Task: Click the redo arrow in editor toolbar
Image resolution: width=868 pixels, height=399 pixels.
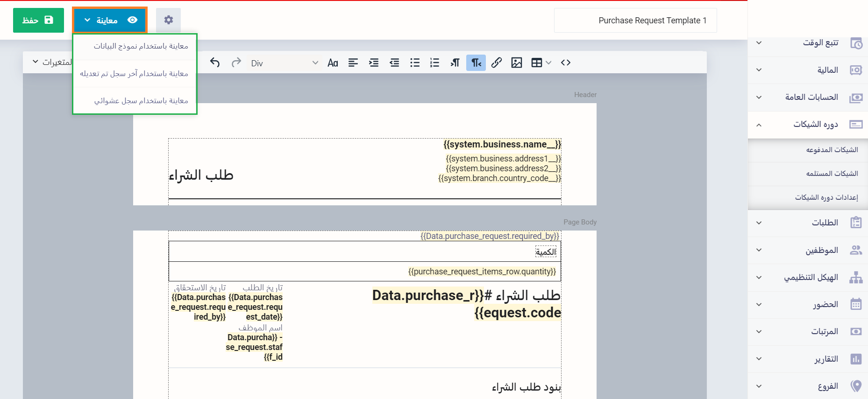Action: (236, 63)
